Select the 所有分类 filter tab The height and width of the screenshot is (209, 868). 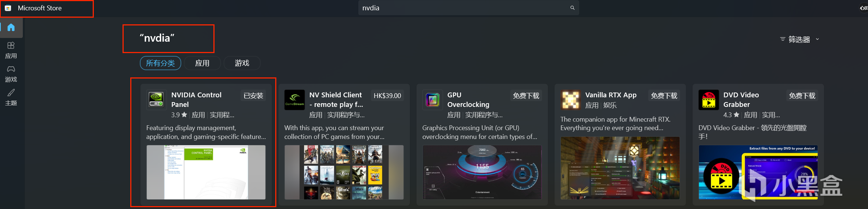tap(160, 63)
